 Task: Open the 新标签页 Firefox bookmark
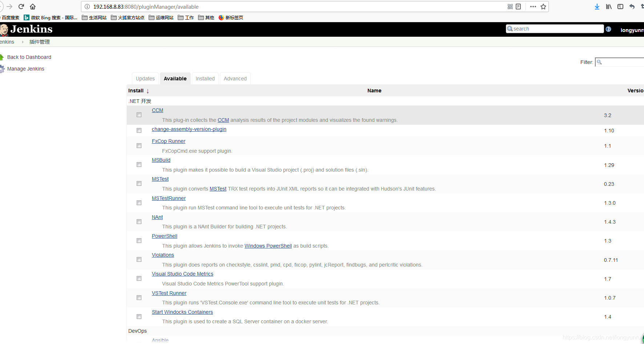(x=231, y=17)
